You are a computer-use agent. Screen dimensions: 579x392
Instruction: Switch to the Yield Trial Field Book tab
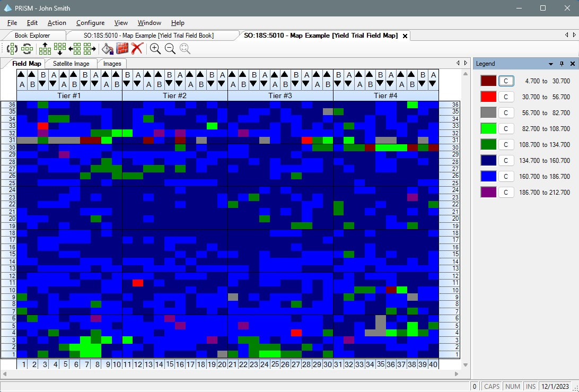pos(148,36)
